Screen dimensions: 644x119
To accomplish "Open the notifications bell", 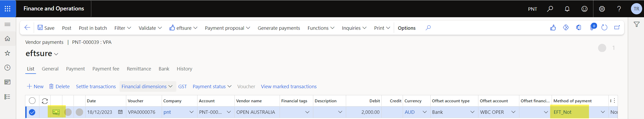I will click(567, 9).
